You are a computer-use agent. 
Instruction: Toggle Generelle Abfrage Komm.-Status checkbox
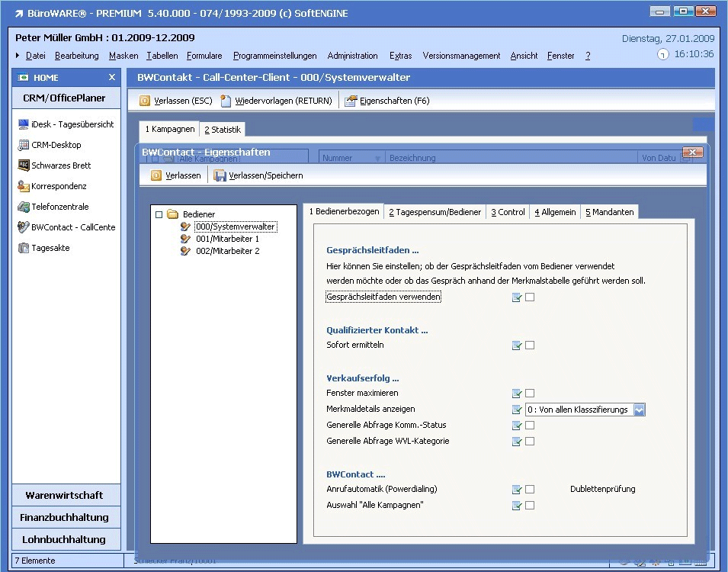[530, 425]
